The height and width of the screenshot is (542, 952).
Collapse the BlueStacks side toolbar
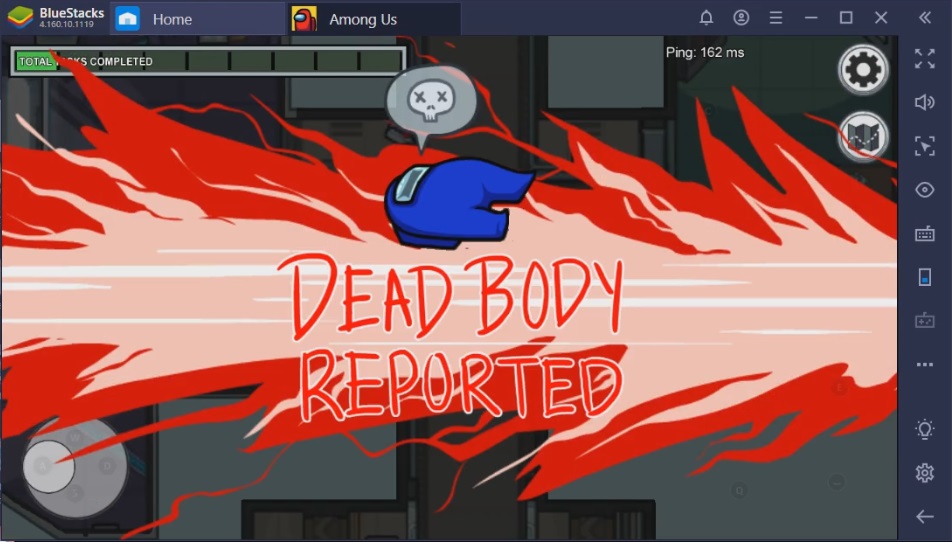pos(925,18)
